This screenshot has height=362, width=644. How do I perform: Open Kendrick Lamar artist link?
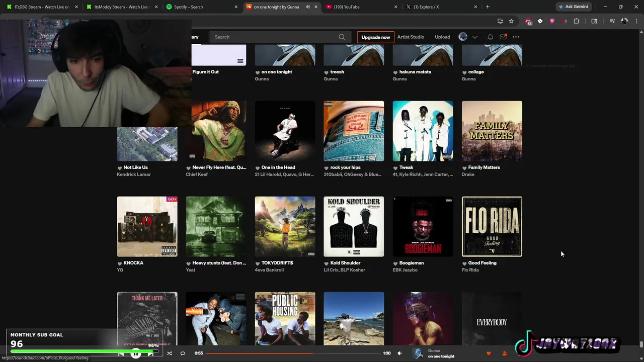click(x=134, y=174)
